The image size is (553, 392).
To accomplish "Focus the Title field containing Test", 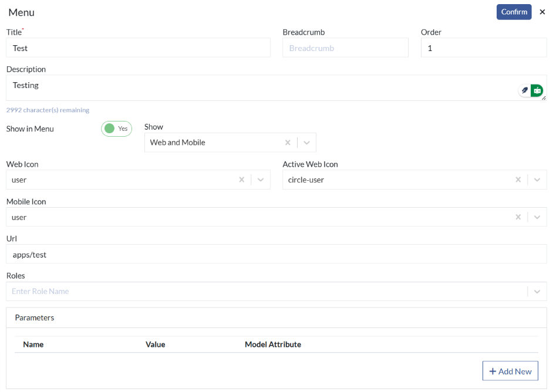I will pyautogui.click(x=139, y=48).
